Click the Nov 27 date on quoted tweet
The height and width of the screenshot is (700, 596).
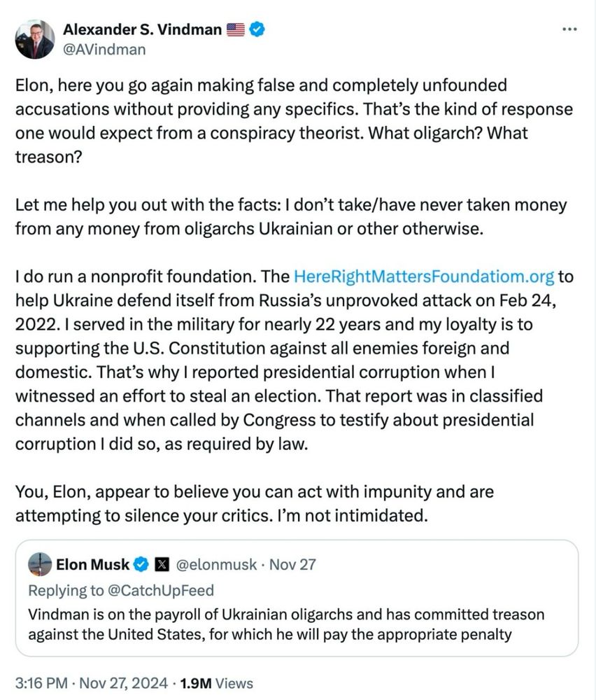(x=292, y=565)
